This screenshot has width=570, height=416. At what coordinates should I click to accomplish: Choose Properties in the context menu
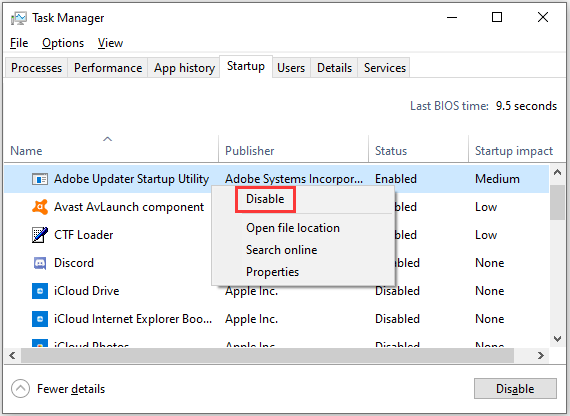[x=272, y=272]
